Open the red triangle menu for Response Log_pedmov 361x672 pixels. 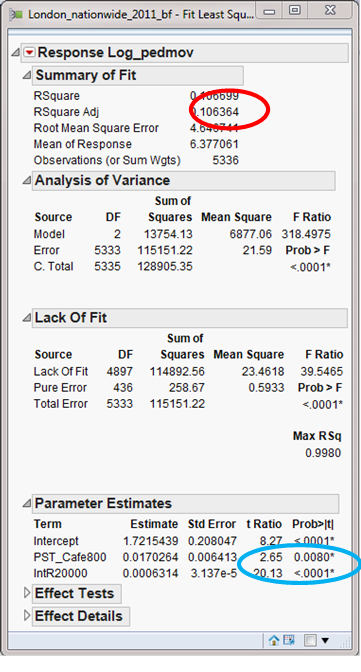(x=29, y=53)
